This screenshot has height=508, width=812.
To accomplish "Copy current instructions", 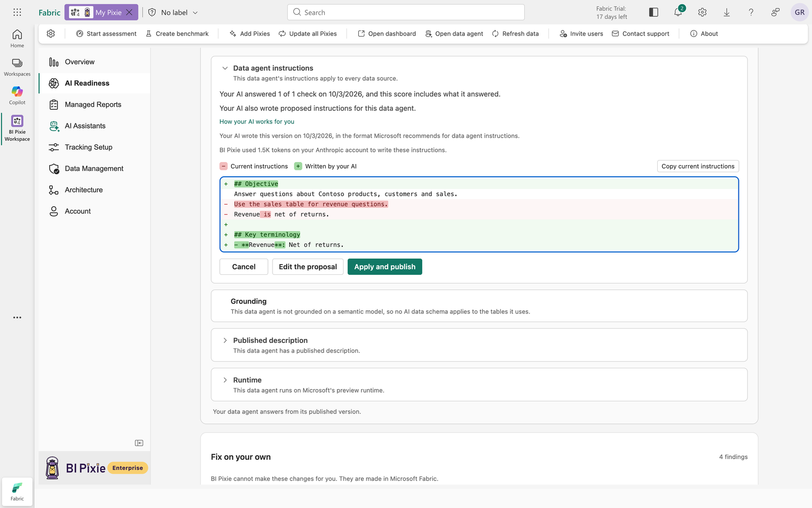I will (x=698, y=166).
